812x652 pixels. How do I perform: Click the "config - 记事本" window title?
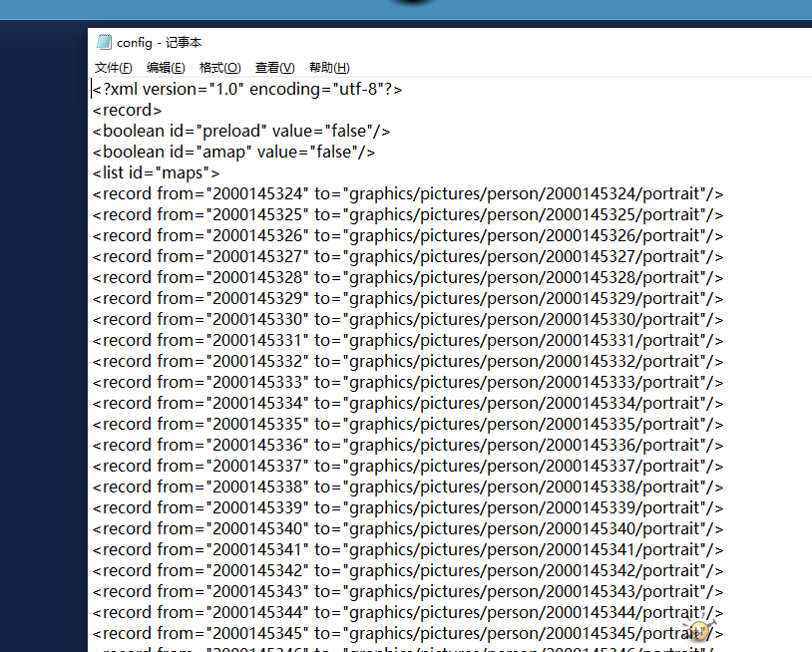(159, 42)
